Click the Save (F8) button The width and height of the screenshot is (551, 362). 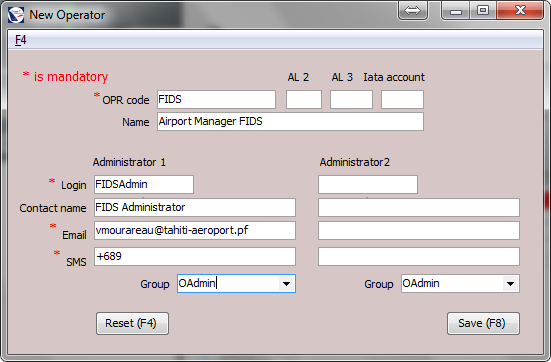tap(483, 323)
